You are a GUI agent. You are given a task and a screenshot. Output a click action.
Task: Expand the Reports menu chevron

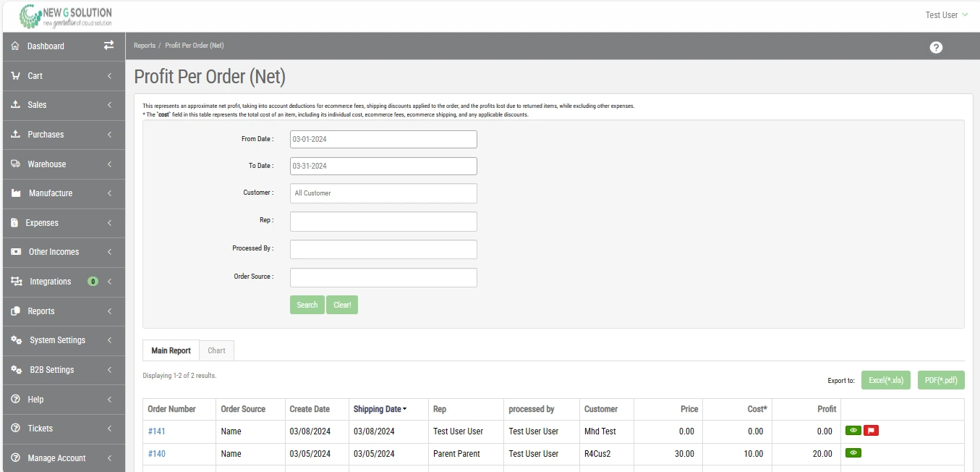tap(109, 311)
